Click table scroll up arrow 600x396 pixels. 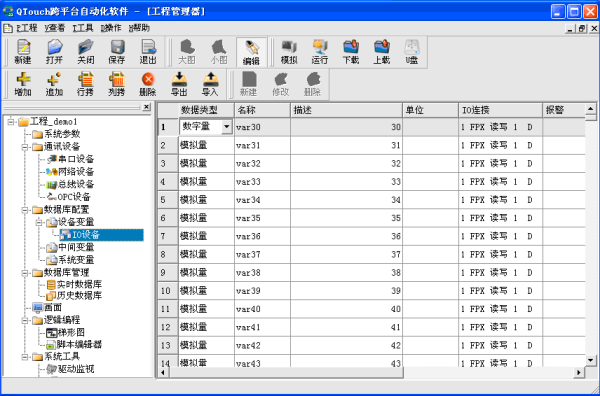pyautogui.click(x=590, y=109)
